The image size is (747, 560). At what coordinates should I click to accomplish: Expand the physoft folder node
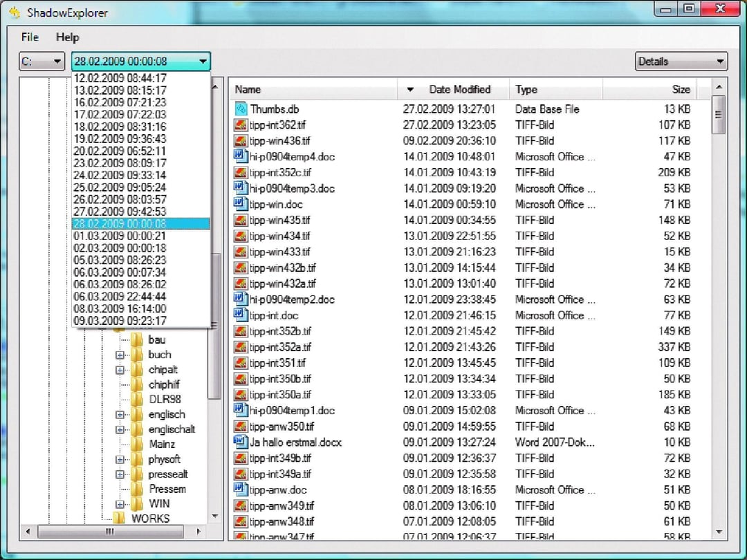(120, 460)
